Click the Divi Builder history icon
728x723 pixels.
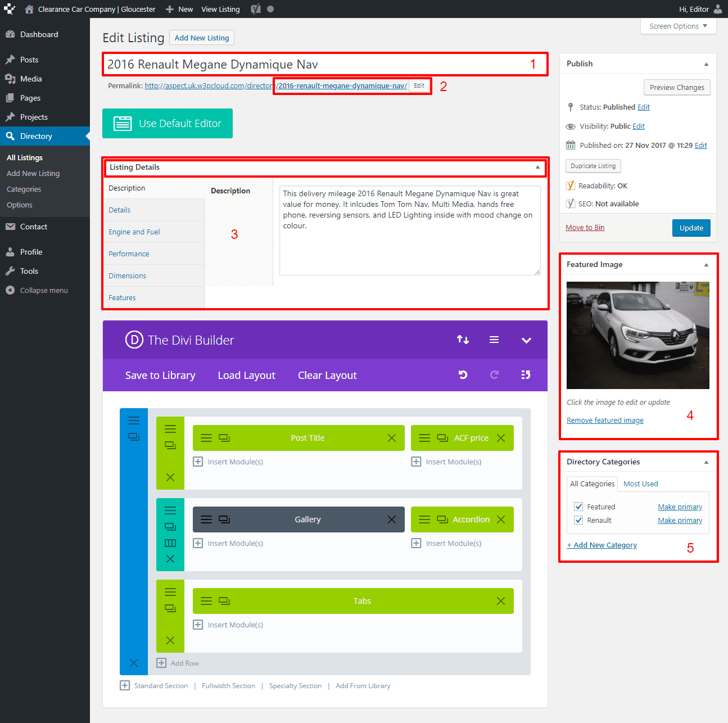(x=526, y=375)
